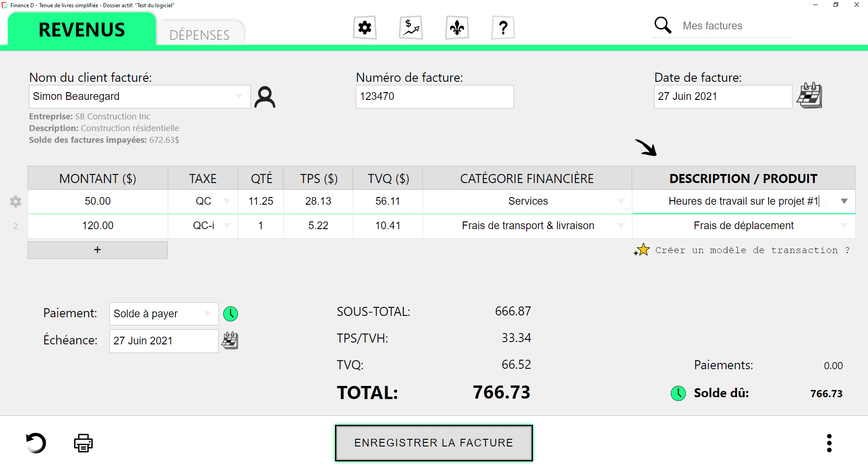This screenshot has width=868, height=470.
Task: Open the client profile person icon
Action: [x=265, y=96]
